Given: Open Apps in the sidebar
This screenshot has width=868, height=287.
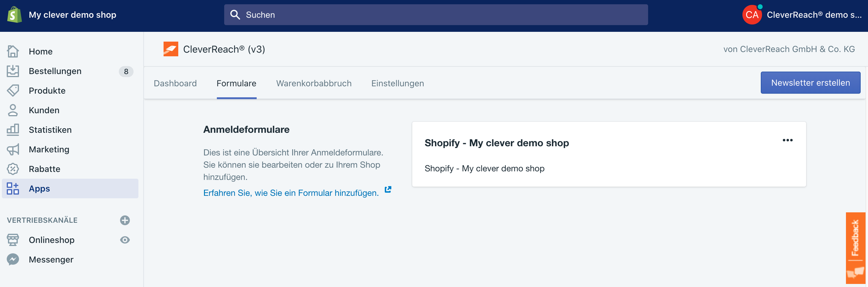Looking at the screenshot, I should pyautogui.click(x=70, y=188).
